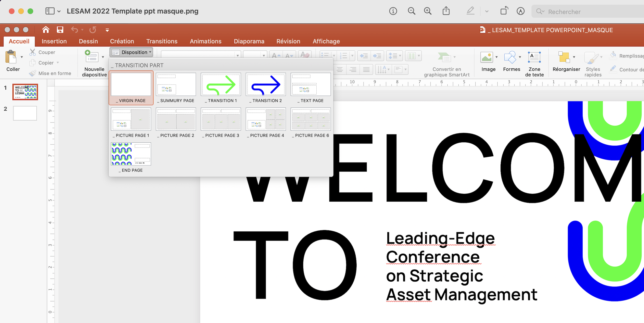
Task: Switch to the Insertion tab
Action: [x=54, y=41]
